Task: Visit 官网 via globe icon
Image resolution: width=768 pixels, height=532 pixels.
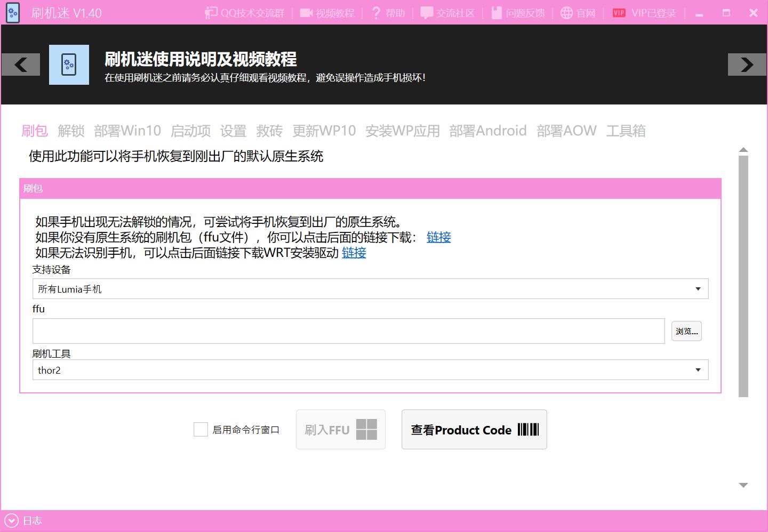Action: click(x=566, y=13)
